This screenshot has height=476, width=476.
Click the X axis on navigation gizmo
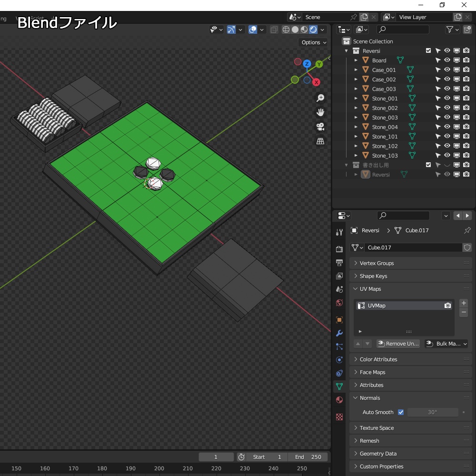pos(316,82)
